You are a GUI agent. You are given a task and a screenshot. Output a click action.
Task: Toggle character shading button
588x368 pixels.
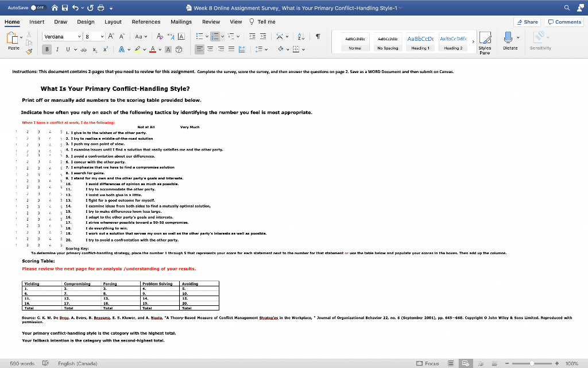(x=168, y=49)
